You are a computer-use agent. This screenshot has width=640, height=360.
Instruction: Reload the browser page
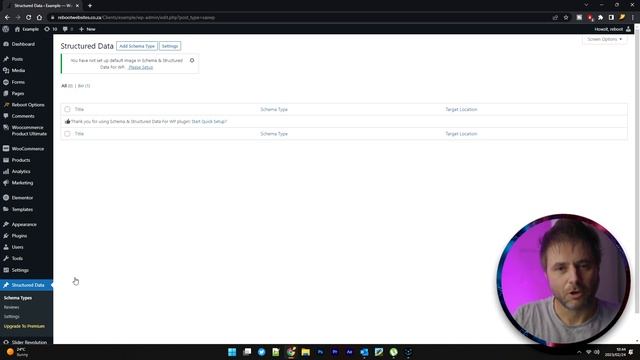coord(29,18)
